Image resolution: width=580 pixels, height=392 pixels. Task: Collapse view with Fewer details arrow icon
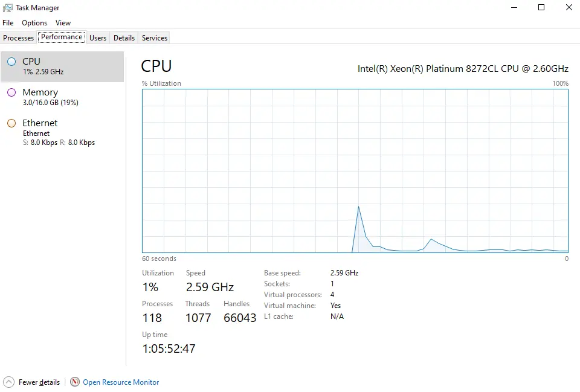coord(8,382)
